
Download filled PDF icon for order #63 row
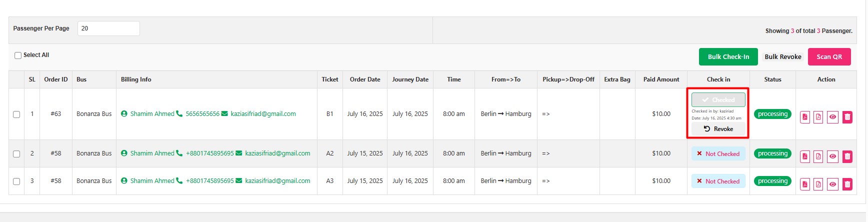(x=805, y=117)
